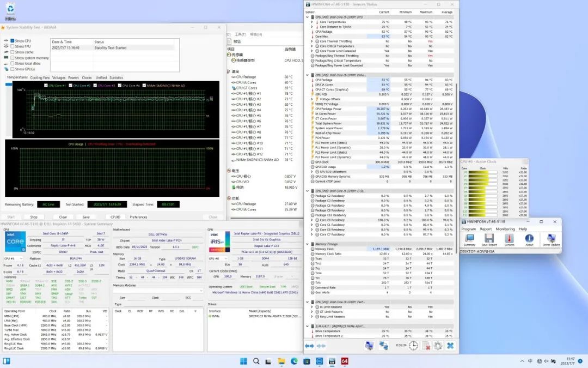Image resolution: width=588 pixels, height=368 pixels.
Task: Open sensor settings gear icon
Action: [438, 346]
